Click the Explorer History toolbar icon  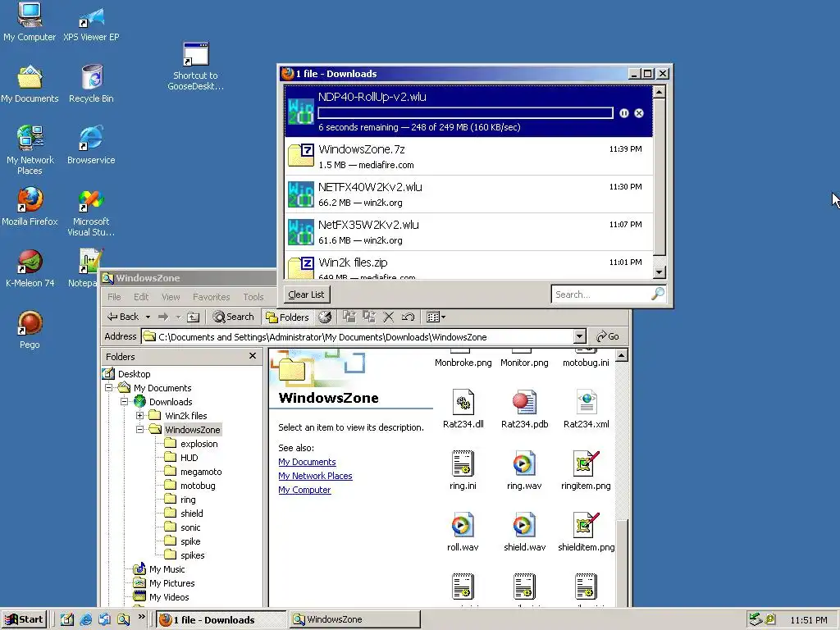(x=325, y=317)
